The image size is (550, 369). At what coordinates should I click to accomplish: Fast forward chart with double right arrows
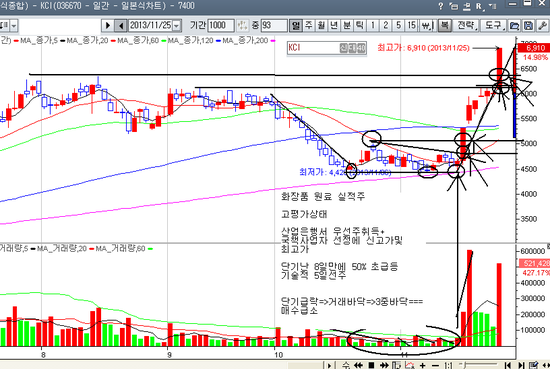(384, 365)
